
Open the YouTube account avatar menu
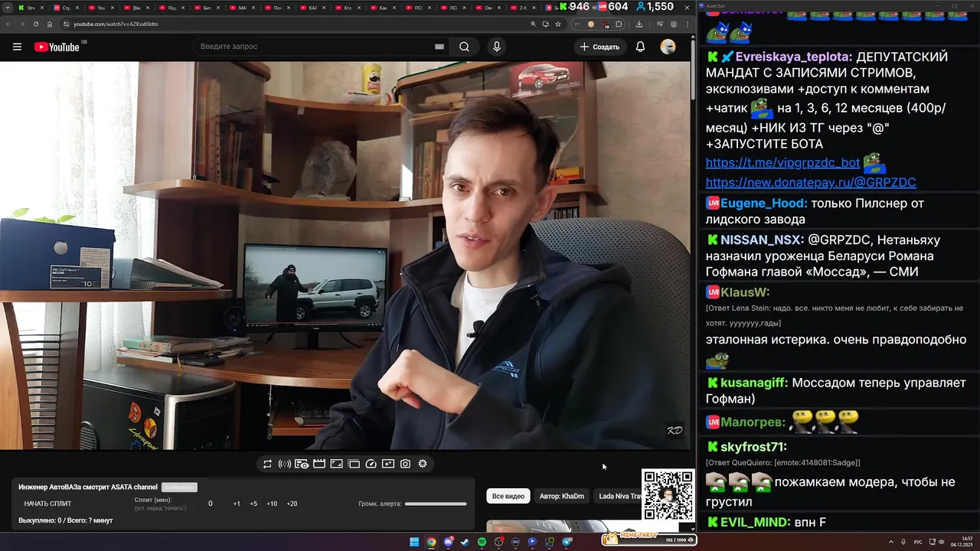[668, 47]
